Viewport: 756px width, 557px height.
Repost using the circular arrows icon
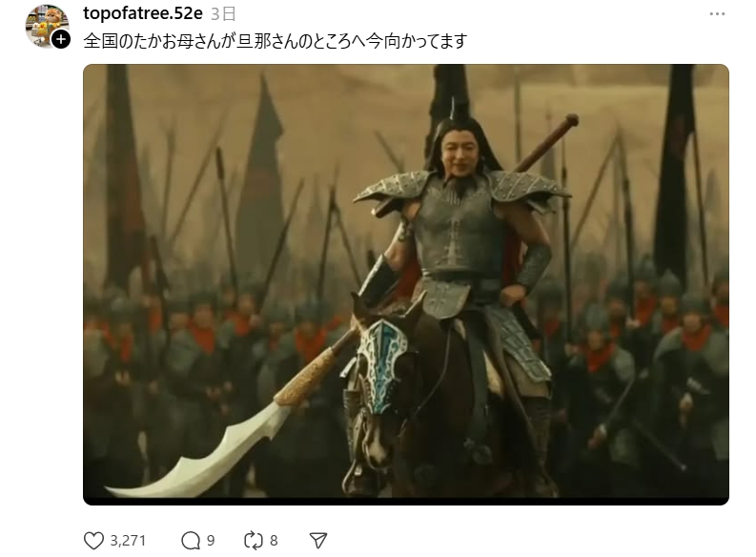pyautogui.click(x=254, y=541)
